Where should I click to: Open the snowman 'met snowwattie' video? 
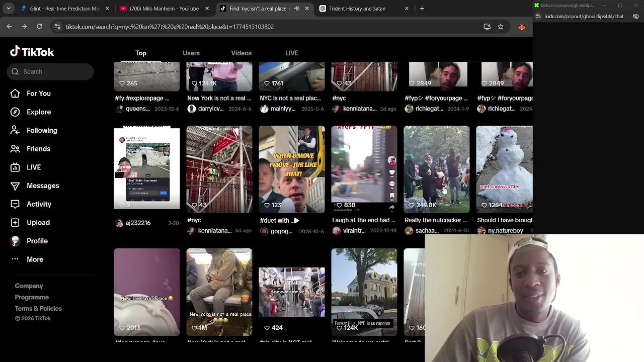coord(504,169)
